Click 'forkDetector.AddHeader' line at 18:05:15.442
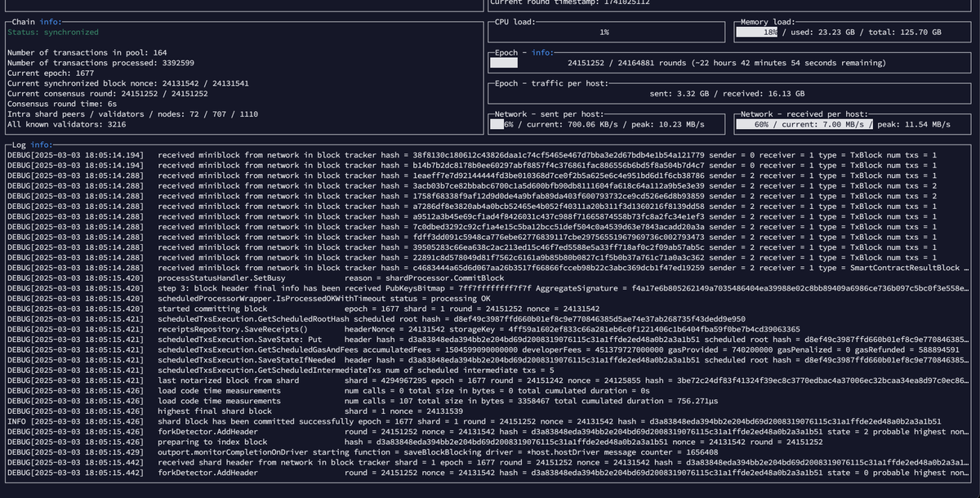This screenshot has height=498, width=980. pyautogui.click(x=488, y=471)
